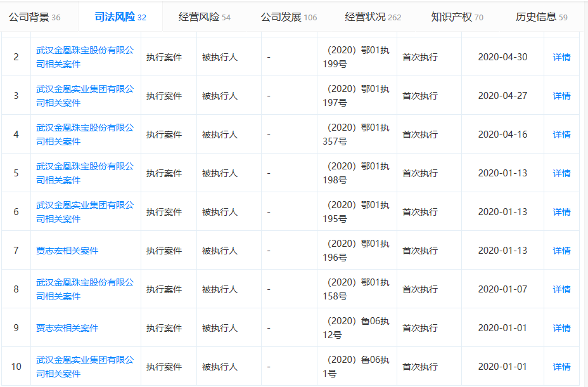This screenshot has height=387, width=588.
Task: View 详情 for case 鄂01执357号
Action: 561,134
